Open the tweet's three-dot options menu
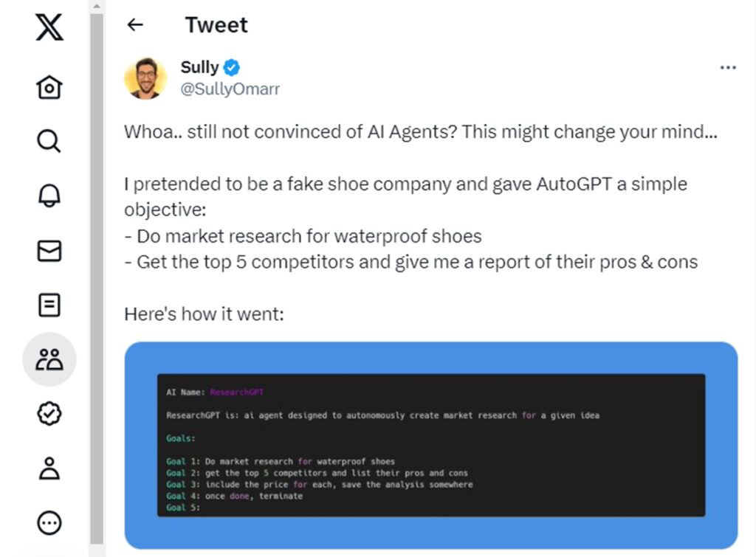 (727, 66)
